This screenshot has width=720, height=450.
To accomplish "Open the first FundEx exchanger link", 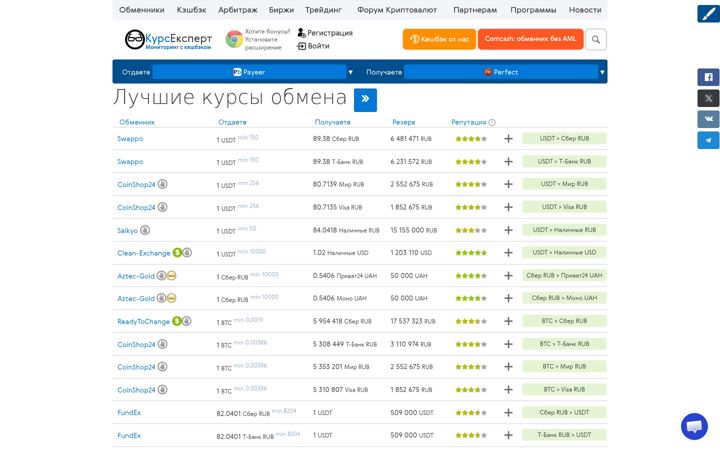I will (x=129, y=413).
